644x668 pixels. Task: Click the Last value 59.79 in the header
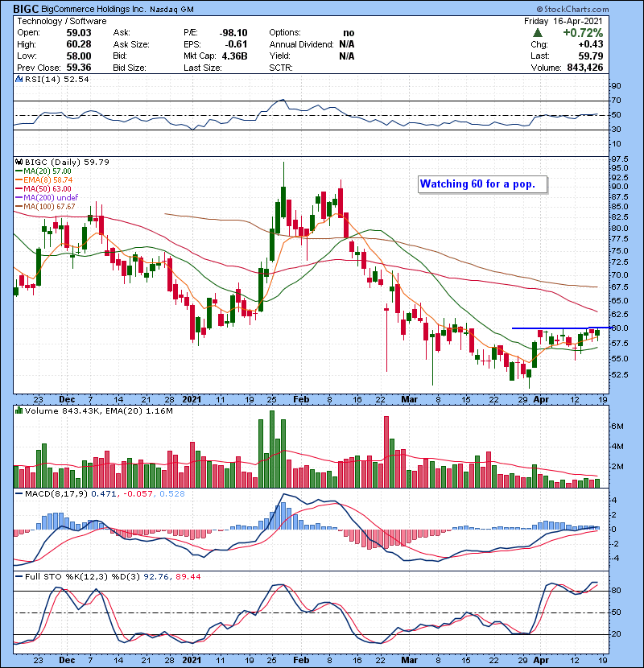(x=591, y=56)
